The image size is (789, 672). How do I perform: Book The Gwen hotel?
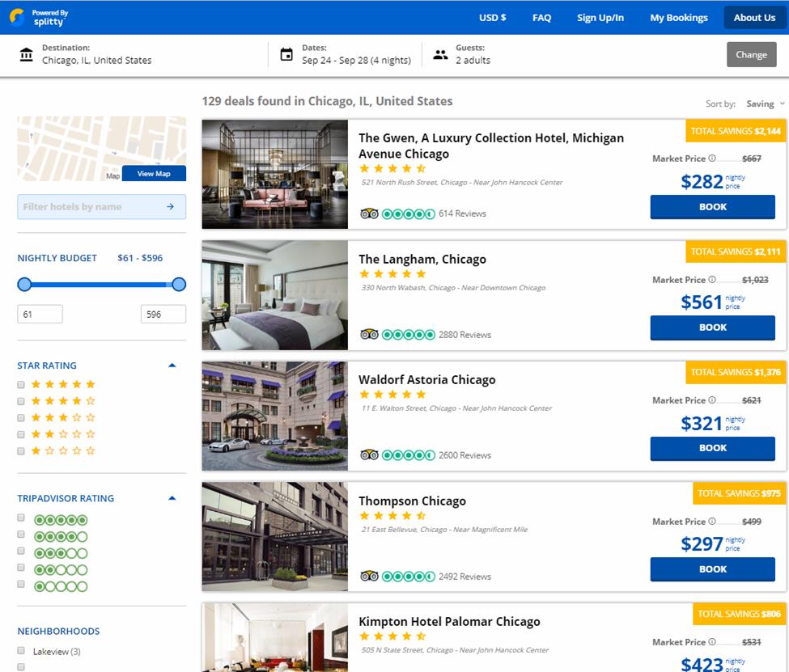click(x=712, y=207)
